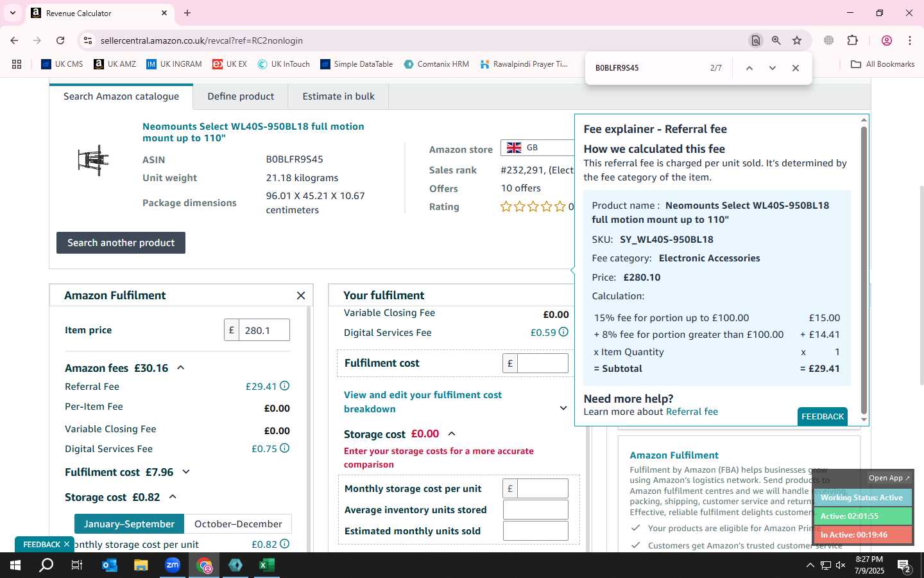Viewport: 924px width, 578px height.
Task: Edit the Item price field
Action: 264,330
